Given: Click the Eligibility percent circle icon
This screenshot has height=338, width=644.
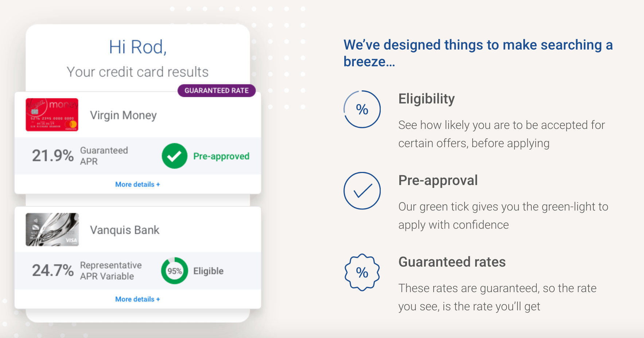Looking at the screenshot, I should click(x=362, y=109).
